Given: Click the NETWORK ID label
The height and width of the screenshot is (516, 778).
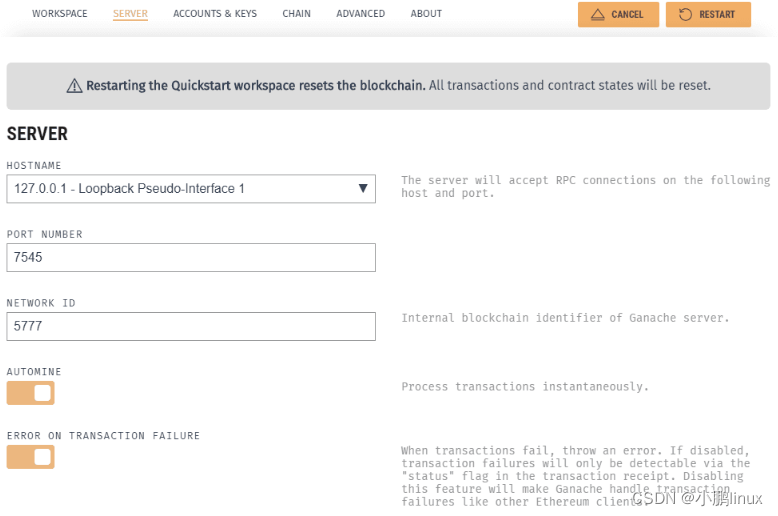Looking at the screenshot, I should pyautogui.click(x=41, y=303).
